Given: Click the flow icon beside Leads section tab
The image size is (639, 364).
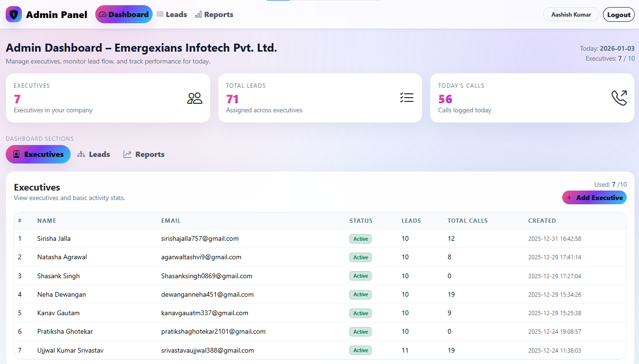Looking at the screenshot, I should 82,154.
